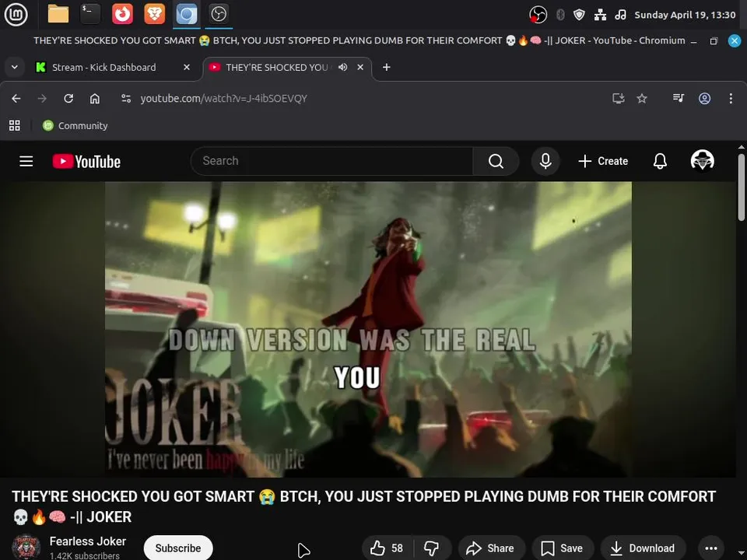Reload the YouTube page

68,98
